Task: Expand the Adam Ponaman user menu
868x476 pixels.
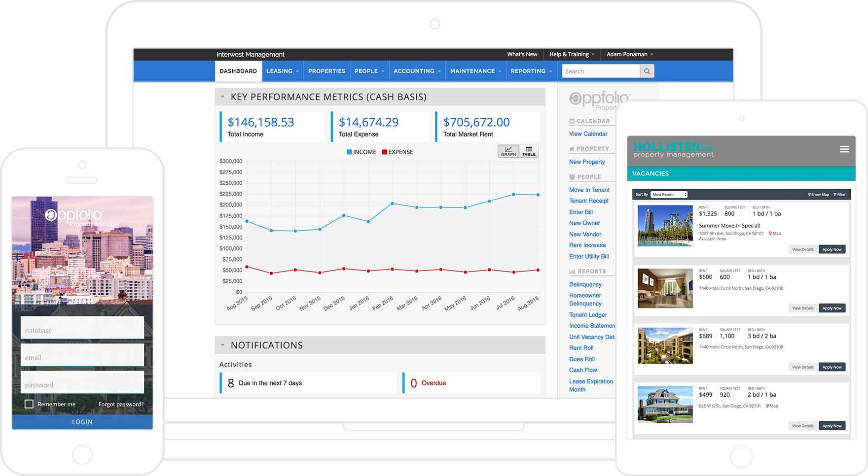Action: coord(629,54)
